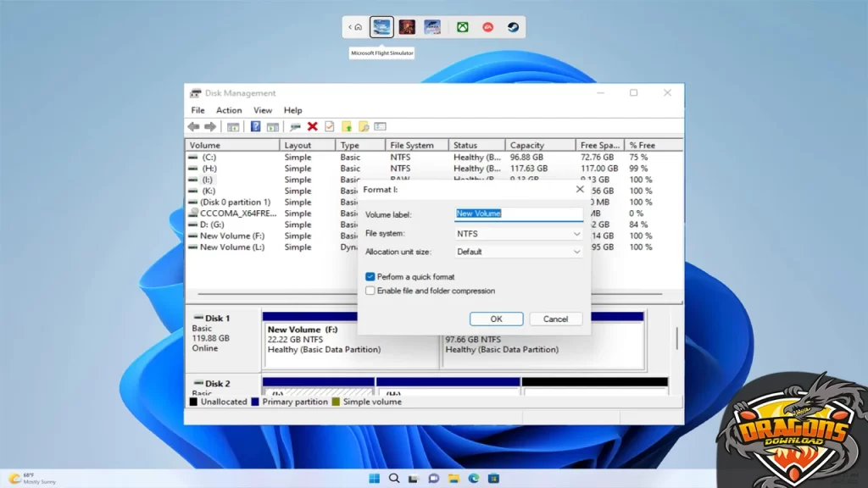868x488 pixels.
Task: Expand the Allocation unit size dropdown
Action: [576, 251]
